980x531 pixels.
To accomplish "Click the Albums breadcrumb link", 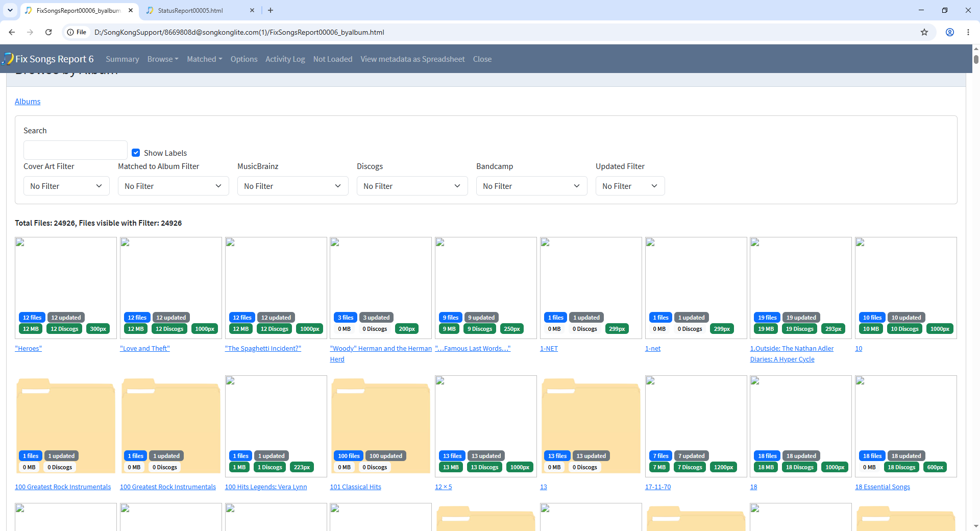I will [x=28, y=102].
